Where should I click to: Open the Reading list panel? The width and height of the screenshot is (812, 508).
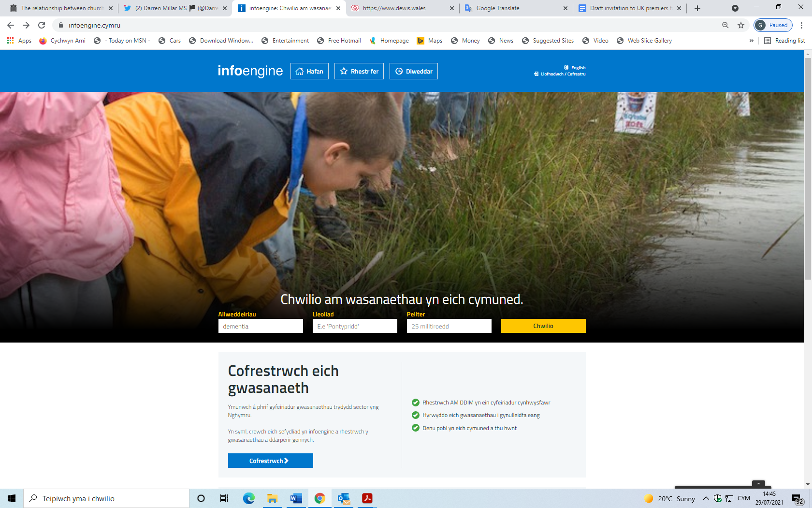point(784,41)
